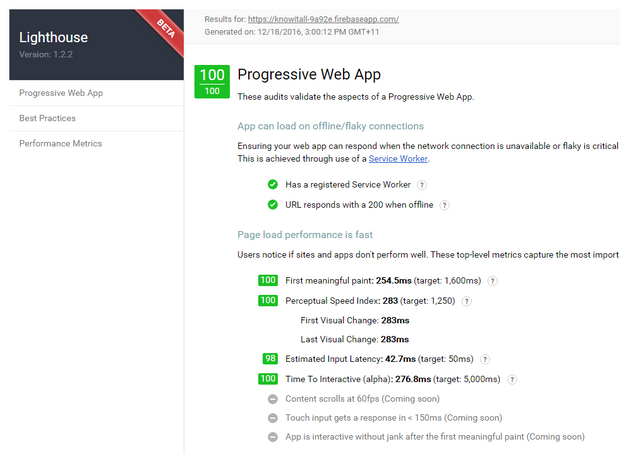Viewport: 640px width, 454px height.
Task: Click Content scrolls at 60fps (Coming soon) text
Action: 362,399
